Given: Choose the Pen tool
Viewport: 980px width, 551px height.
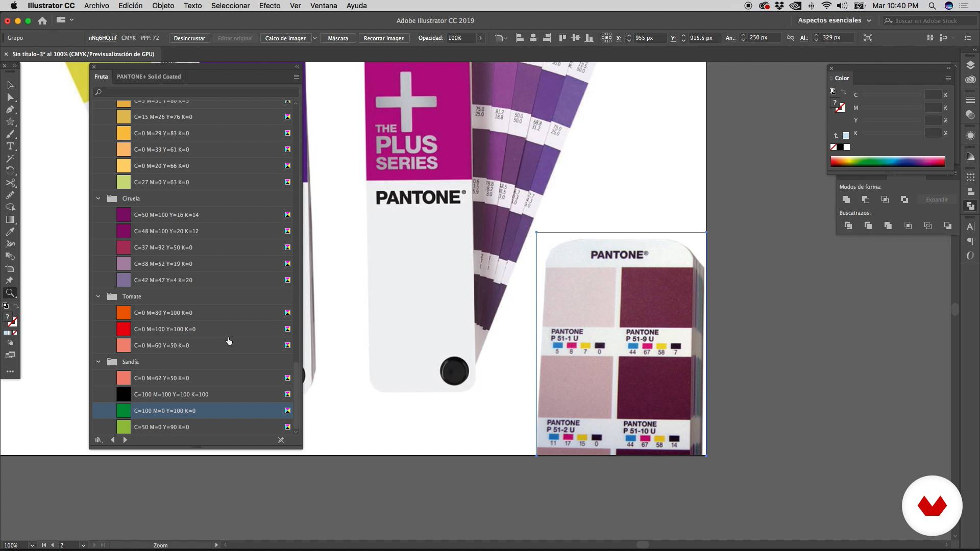Looking at the screenshot, I should tap(10, 109).
